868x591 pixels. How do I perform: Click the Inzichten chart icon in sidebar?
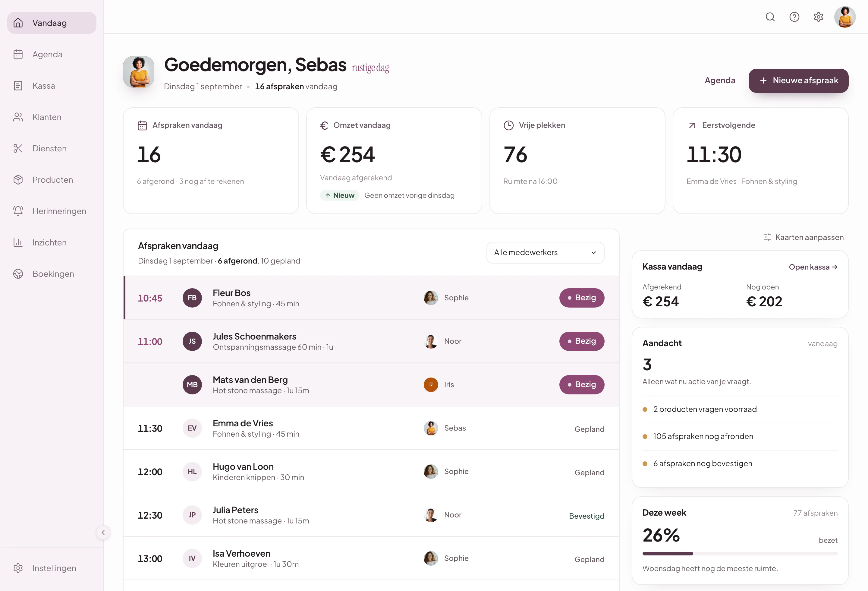[x=18, y=242]
